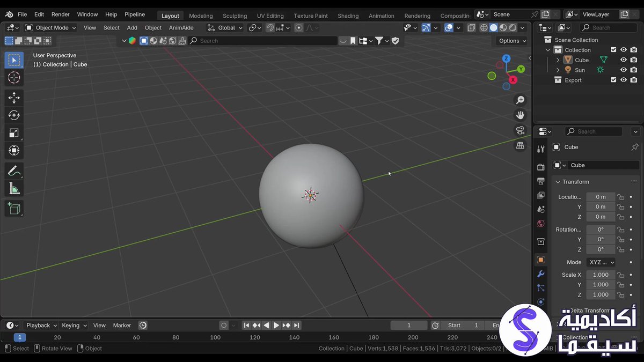Screen dimensions: 644x362
Task: Open the Tool properties tab
Action: coord(541,149)
